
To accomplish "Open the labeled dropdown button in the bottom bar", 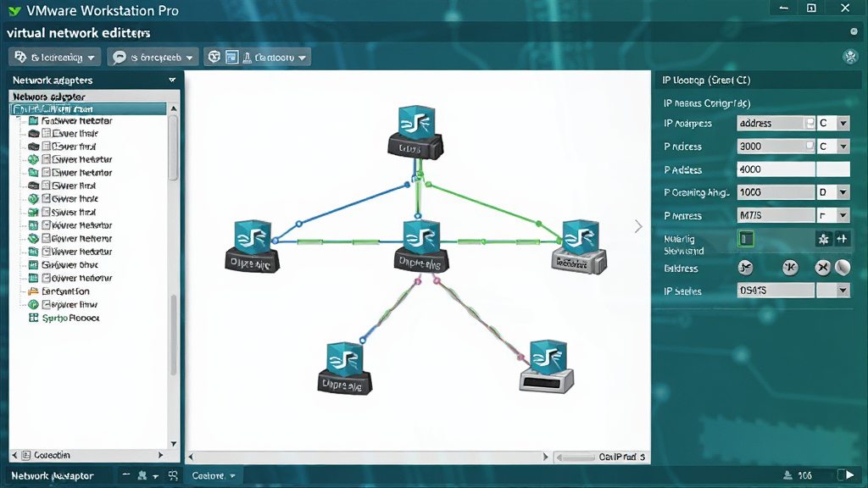I will 214,475.
